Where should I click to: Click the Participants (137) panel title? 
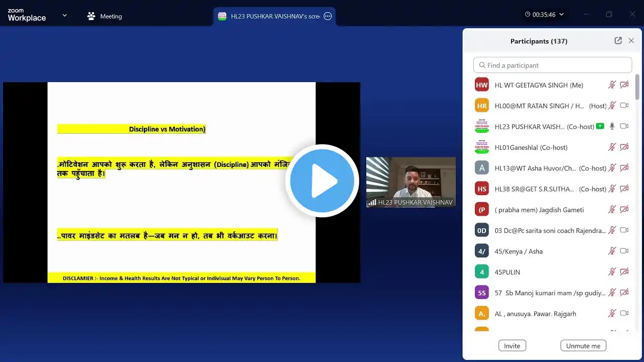pyautogui.click(x=539, y=41)
